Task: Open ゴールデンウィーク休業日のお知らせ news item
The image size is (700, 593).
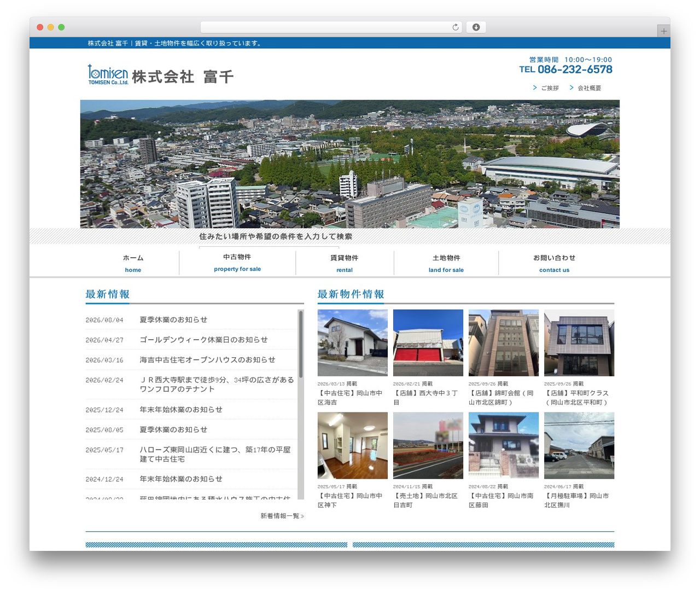Action: click(203, 340)
